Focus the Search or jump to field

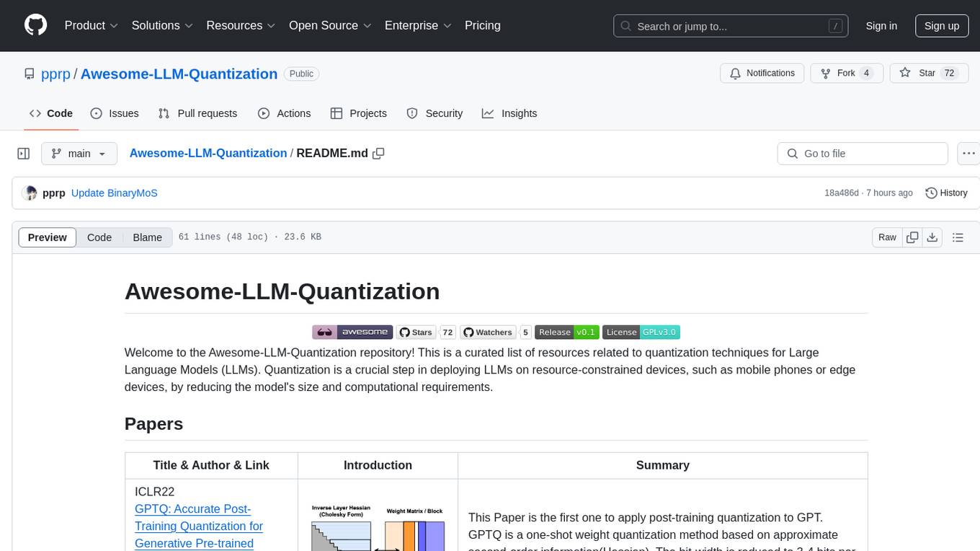(731, 26)
